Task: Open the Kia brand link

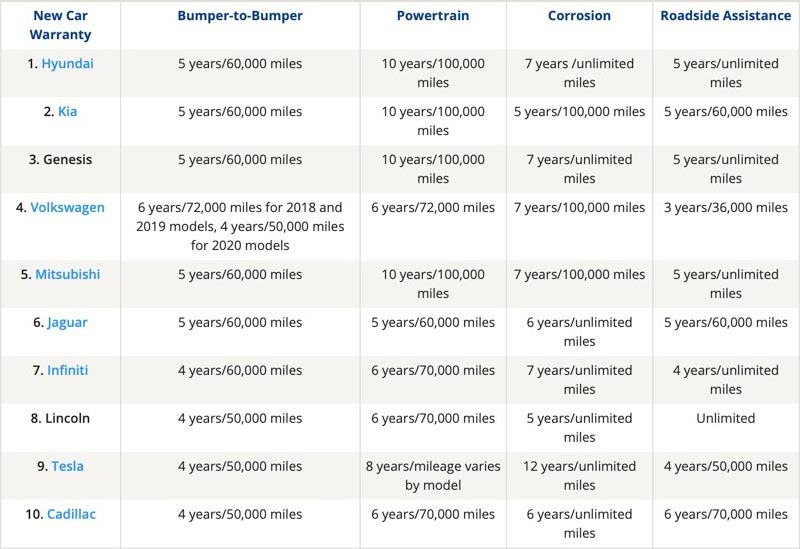Action: [x=67, y=112]
